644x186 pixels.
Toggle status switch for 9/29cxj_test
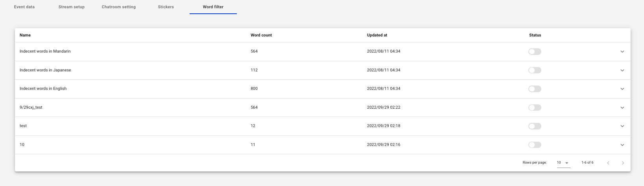click(535, 108)
